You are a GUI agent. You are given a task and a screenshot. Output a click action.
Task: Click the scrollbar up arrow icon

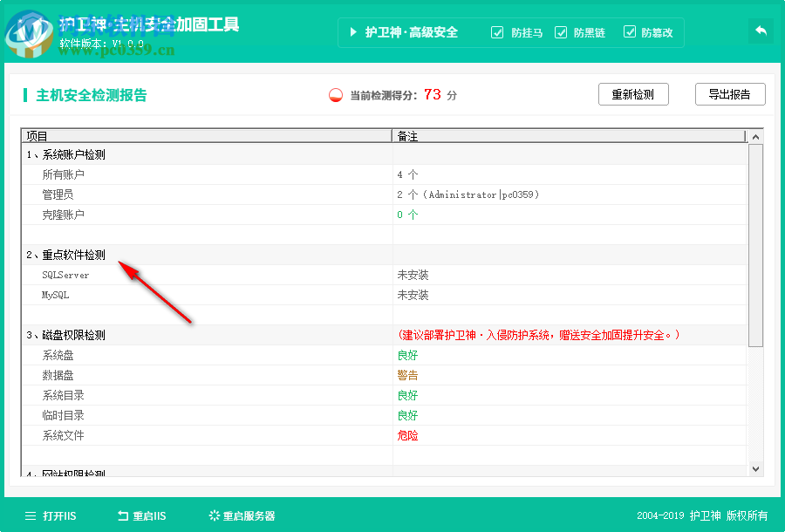tap(754, 136)
